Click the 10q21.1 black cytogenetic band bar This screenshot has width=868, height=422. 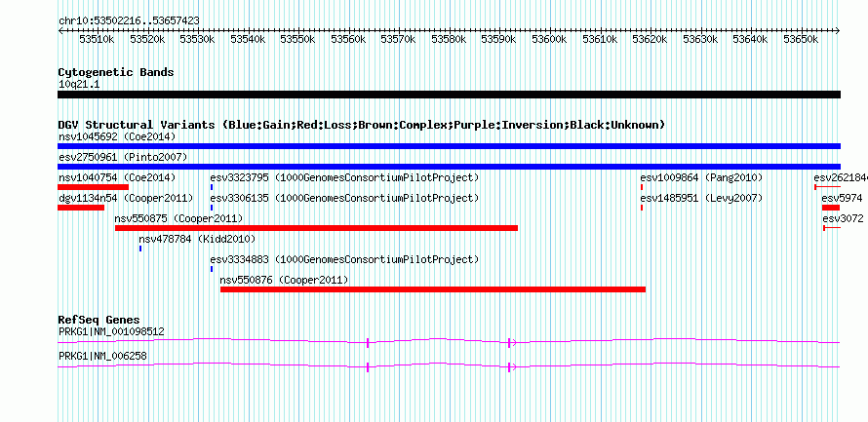[449, 95]
